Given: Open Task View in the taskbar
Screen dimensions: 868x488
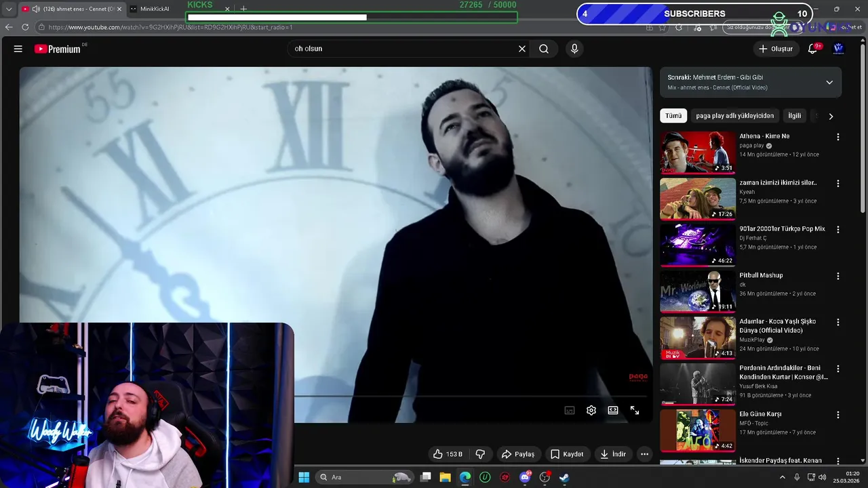Looking at the screenshot, I should point(426,477).
